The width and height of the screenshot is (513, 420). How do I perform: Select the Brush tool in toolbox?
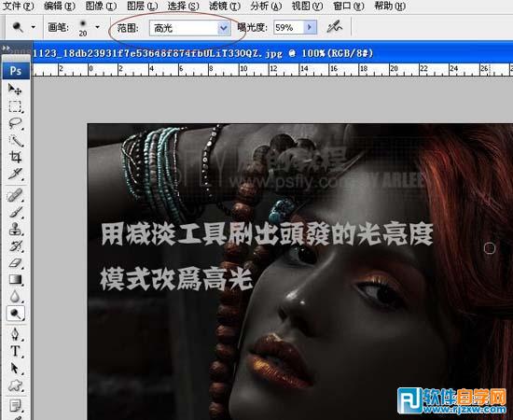[15, 213]
